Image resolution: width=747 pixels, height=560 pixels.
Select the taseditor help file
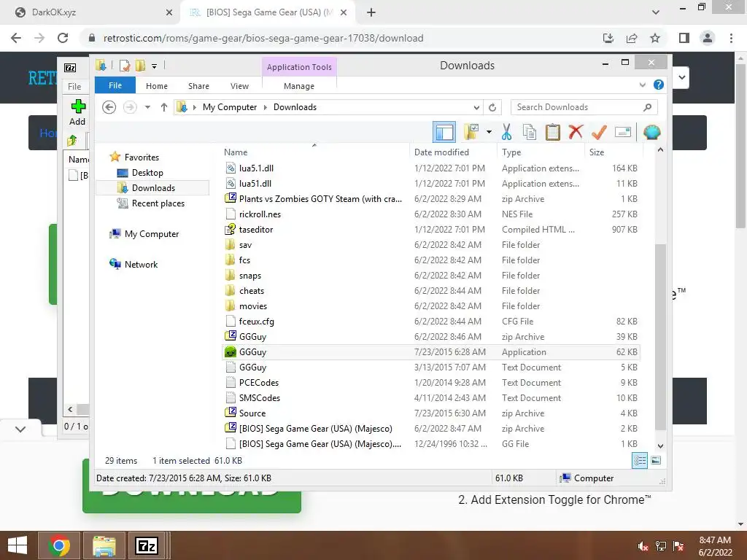pyautogui.click(x=430, y=230)
